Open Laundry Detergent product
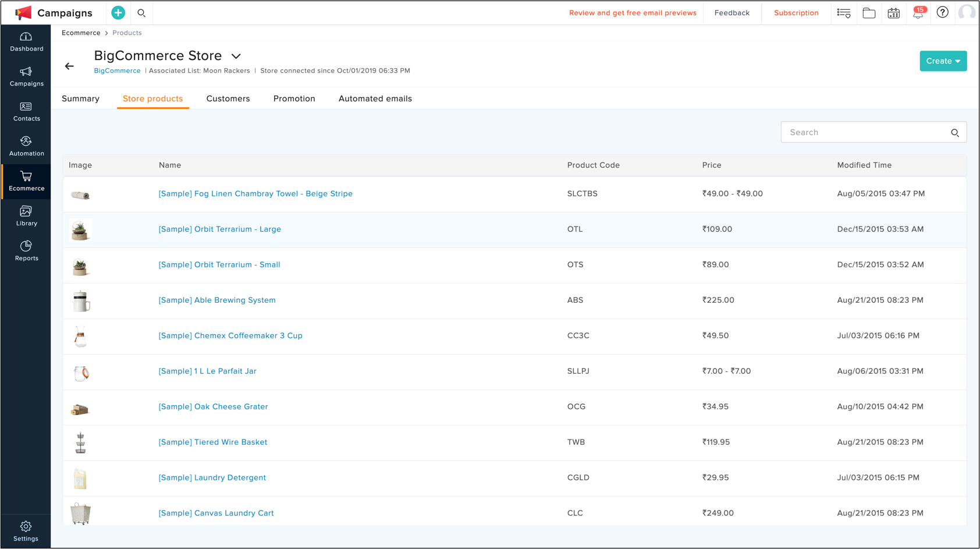Image resolution: width=980 pixels, height=549 pixels. pos(212,478)
